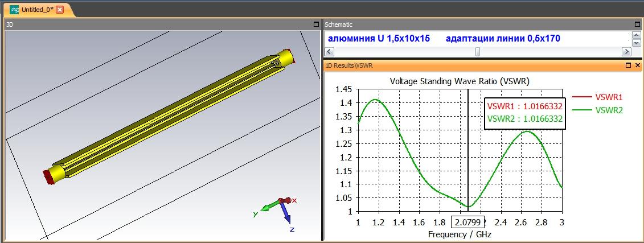Select VSWR1 legend entry
Image resolution: width=644 pixels, height=243 pixels.
(597, 97)
